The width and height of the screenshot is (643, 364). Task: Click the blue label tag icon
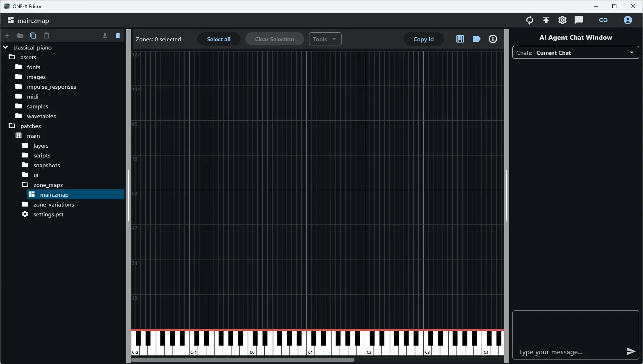[476, 39]
